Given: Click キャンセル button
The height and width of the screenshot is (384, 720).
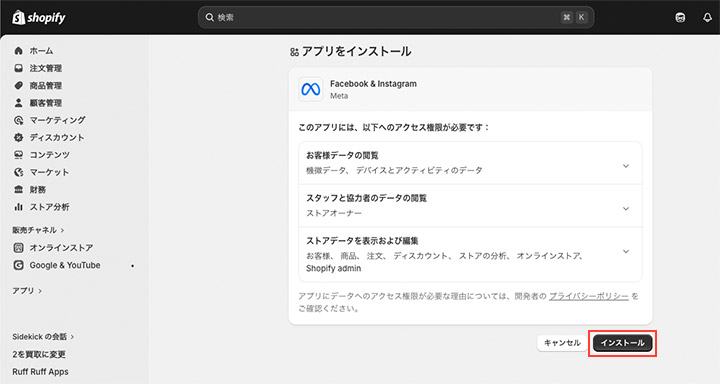Looking at the screenshot, I should coord(562,343).
